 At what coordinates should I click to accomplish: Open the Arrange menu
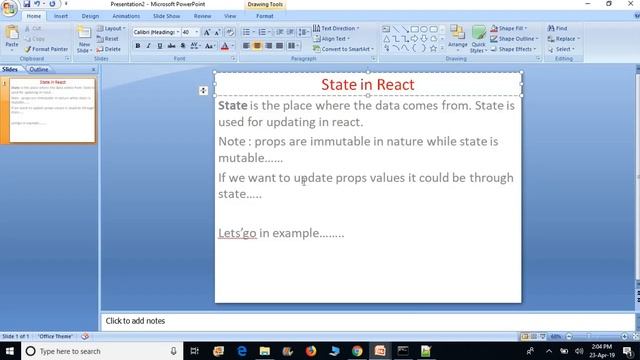point(458,38)
